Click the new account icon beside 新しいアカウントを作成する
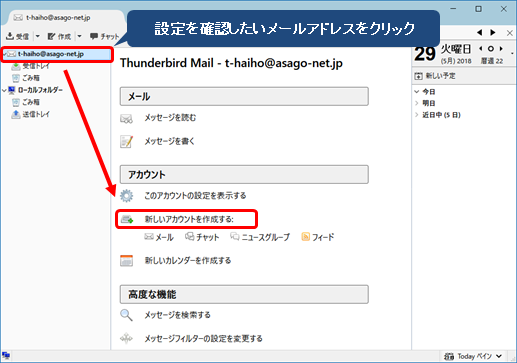Viewport: 517px width, 363px height. coord(127,219)
